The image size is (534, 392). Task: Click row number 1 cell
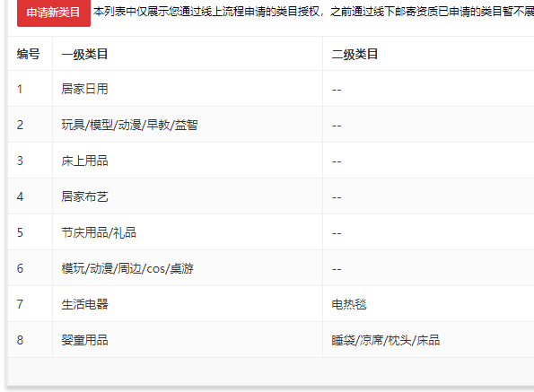click(x=30, y=89)
